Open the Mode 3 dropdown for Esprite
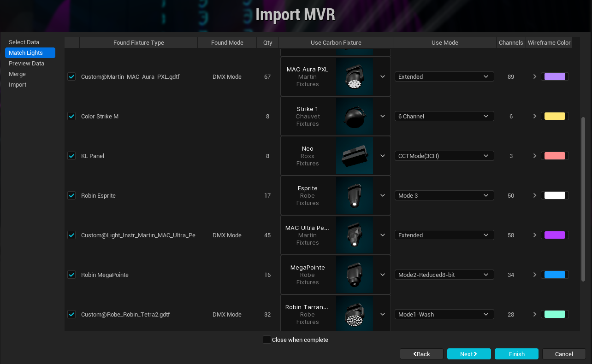The height and width of the screenshot is (364, 592). (x=444, y=195)
